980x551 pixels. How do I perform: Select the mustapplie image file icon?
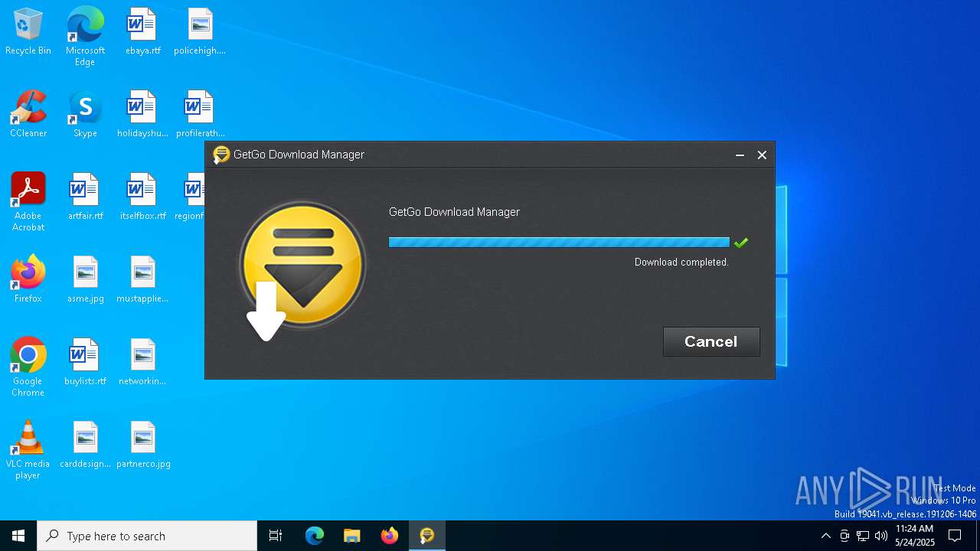point(143,280)
